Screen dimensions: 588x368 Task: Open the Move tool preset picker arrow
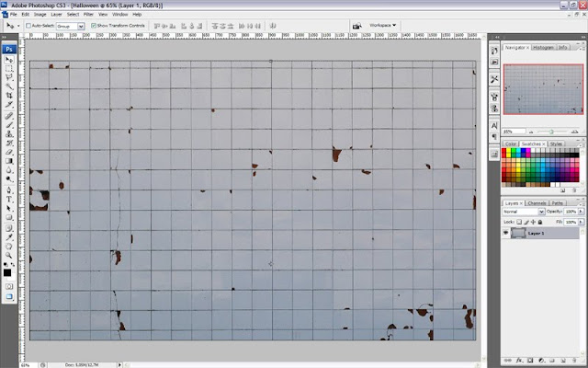[x=18, y=26]
